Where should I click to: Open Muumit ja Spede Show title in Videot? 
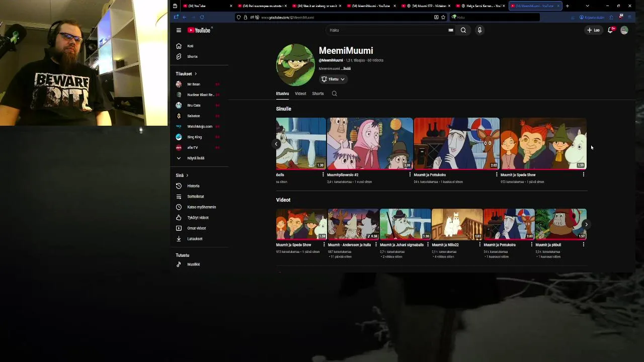[293, 245]
